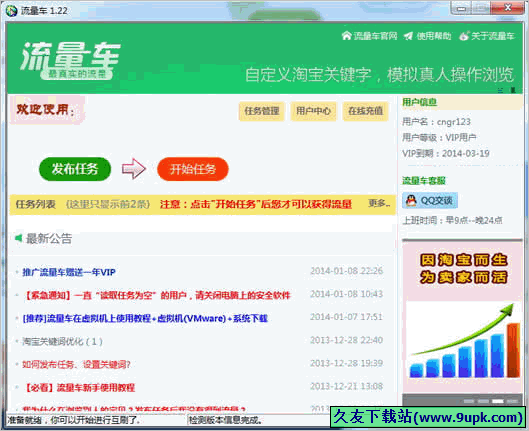Click the bar chart growth image

click(x=463, y=341)
